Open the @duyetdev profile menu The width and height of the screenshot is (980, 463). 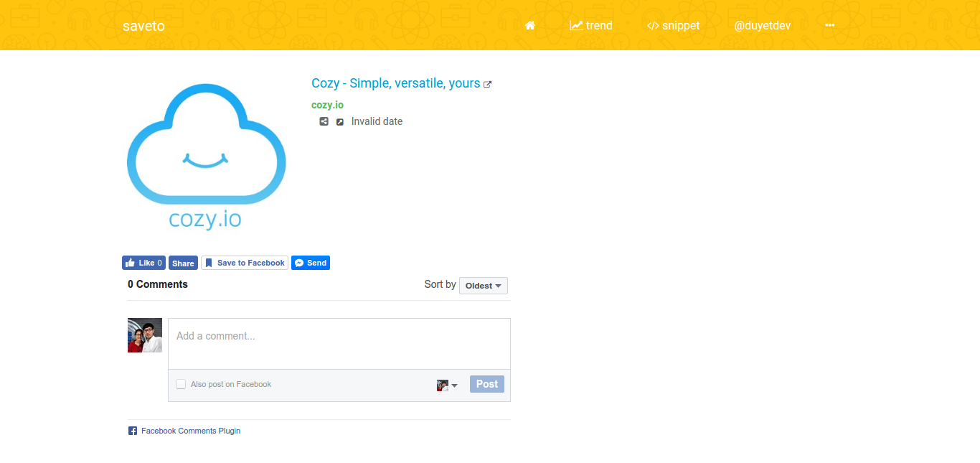(762, 26)
